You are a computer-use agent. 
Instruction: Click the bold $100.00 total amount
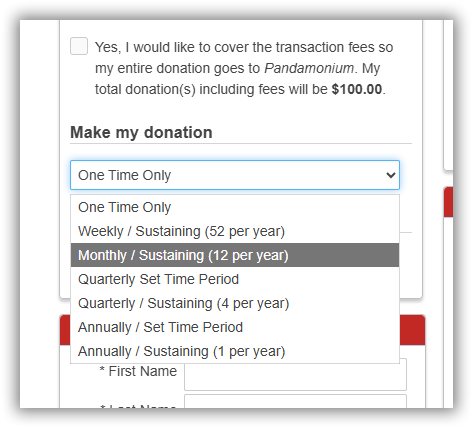(357, 89)
